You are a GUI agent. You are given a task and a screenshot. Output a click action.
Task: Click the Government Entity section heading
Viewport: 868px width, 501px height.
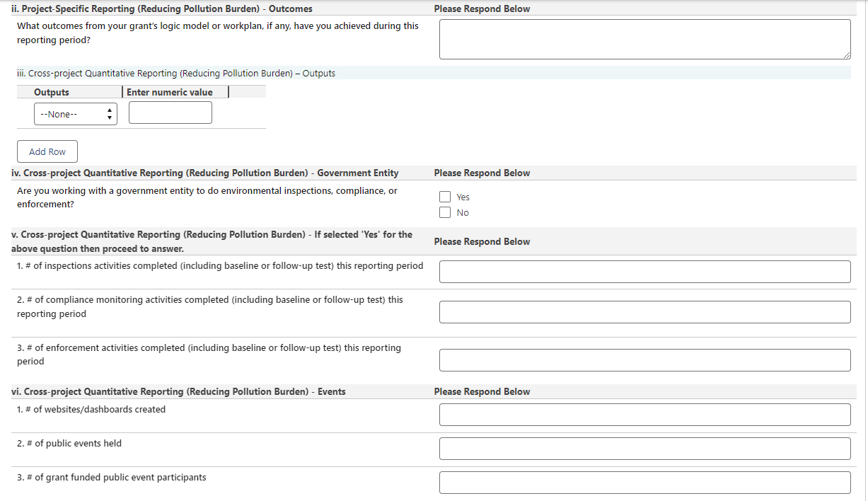205,173
